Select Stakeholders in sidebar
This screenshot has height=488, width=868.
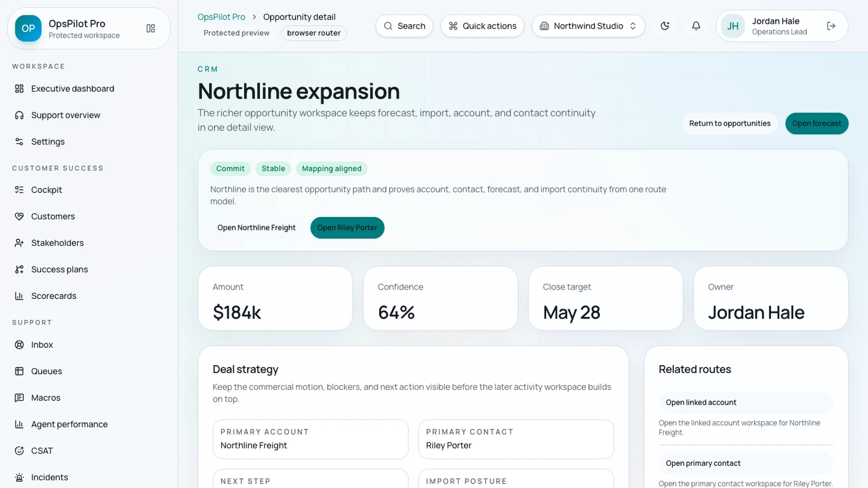(x=89, y=243)
